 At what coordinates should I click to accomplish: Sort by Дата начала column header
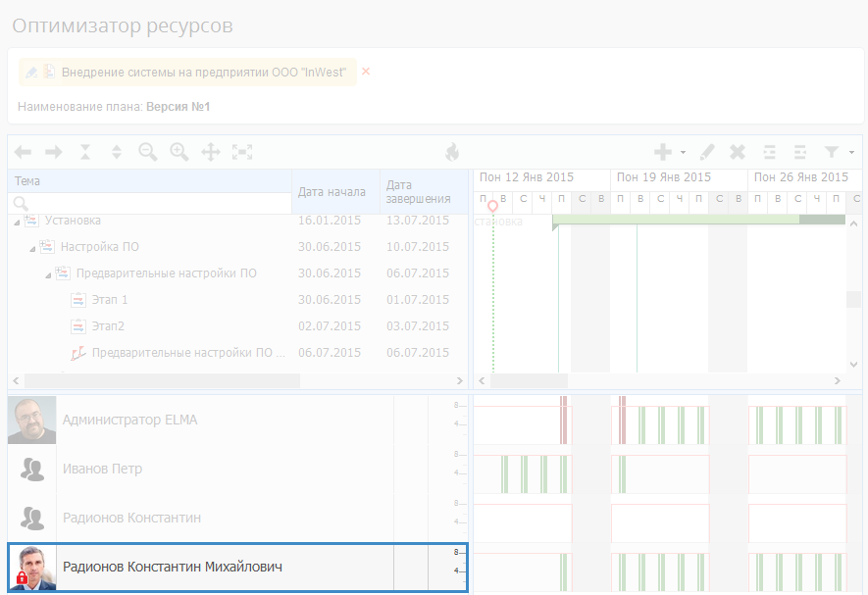(x=332, y=192)
